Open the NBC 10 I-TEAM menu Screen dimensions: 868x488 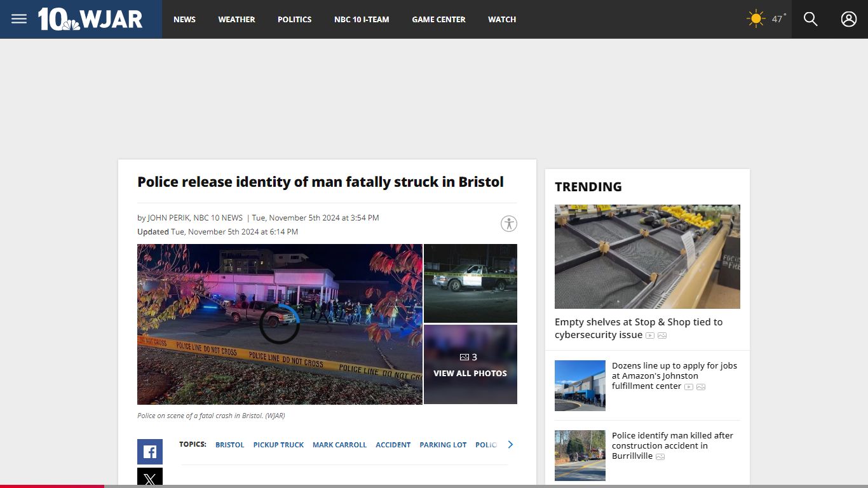pyautogui.click(x=362, y=20)
